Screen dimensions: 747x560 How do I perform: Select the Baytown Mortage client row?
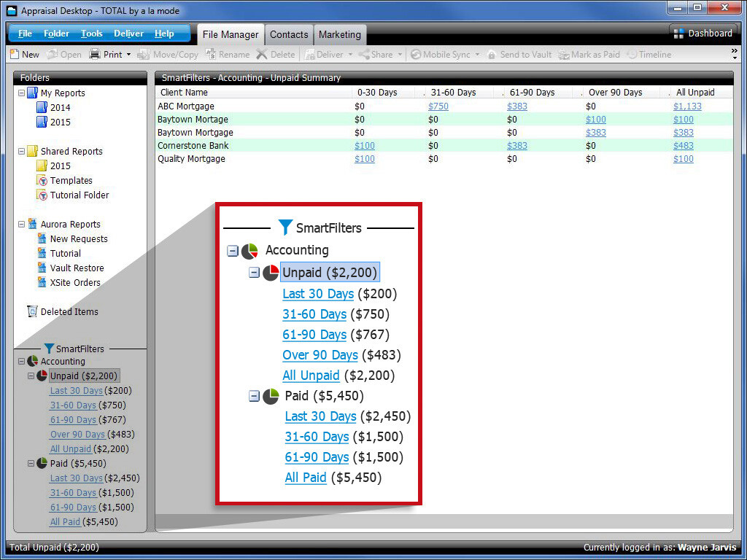pyautogui.click(x=444, y=119)
